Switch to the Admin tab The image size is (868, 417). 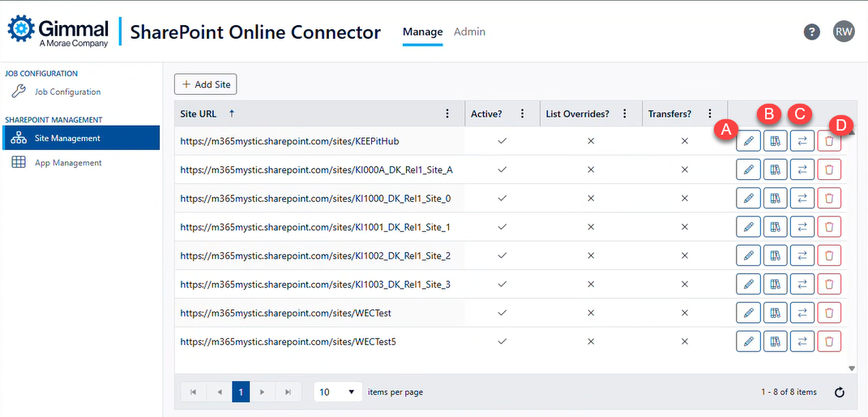[469, 32]
